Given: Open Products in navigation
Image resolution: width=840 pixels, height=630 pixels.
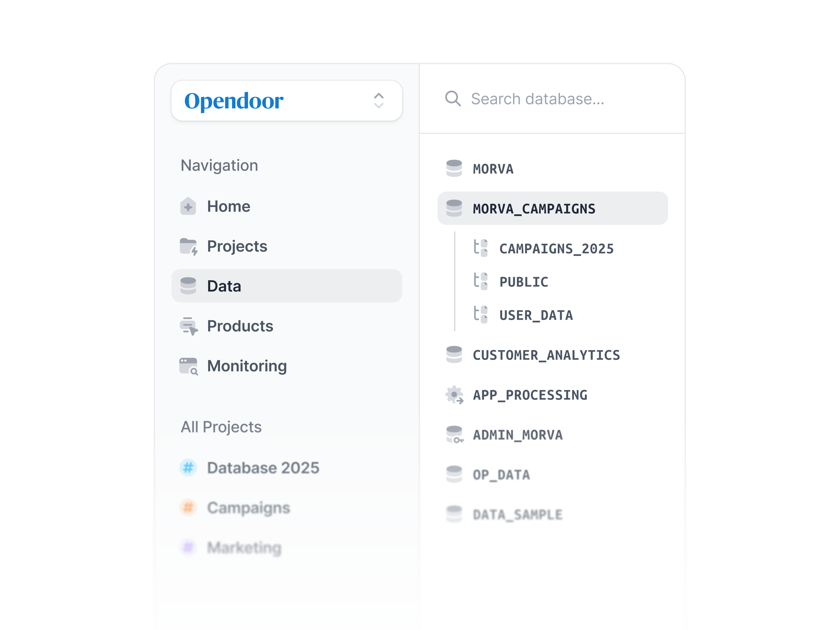Looking at the screenshot, I should (x=287, y=326).
